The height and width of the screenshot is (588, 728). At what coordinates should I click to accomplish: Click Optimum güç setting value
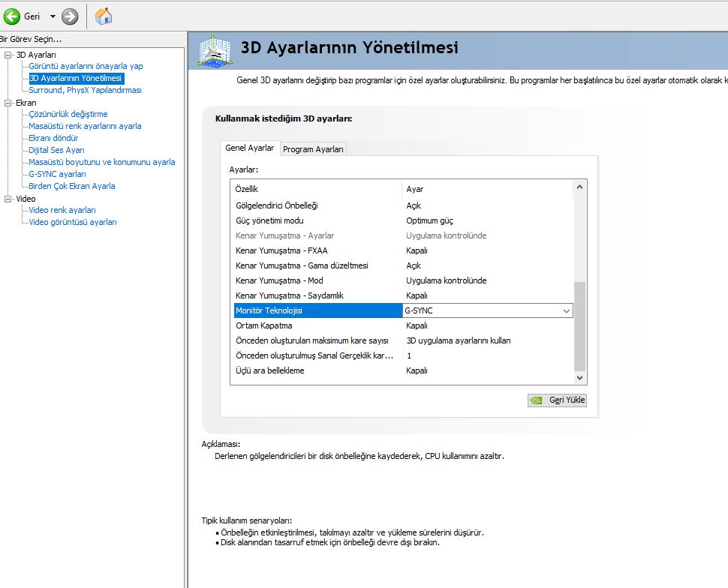[429, 221]
